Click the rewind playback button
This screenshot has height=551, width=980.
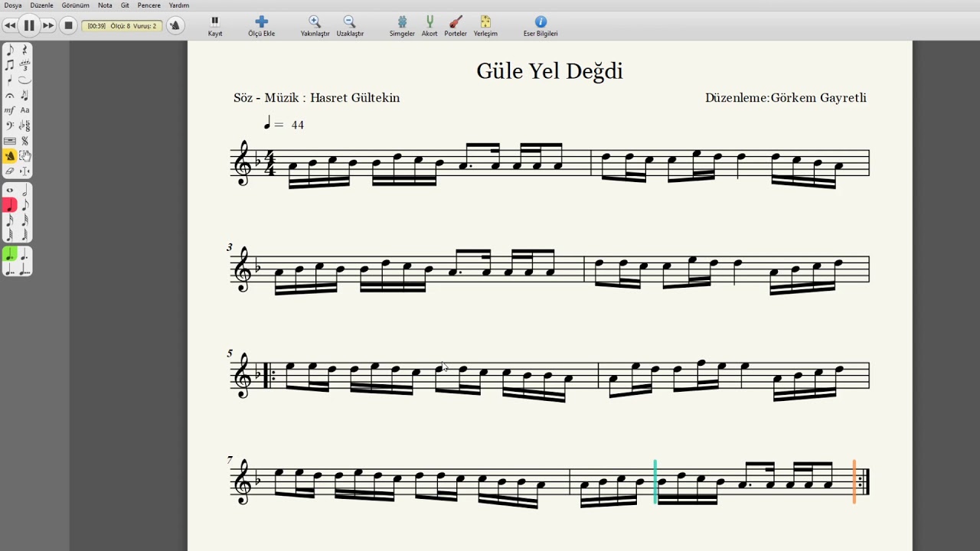(x=10, y=25)
